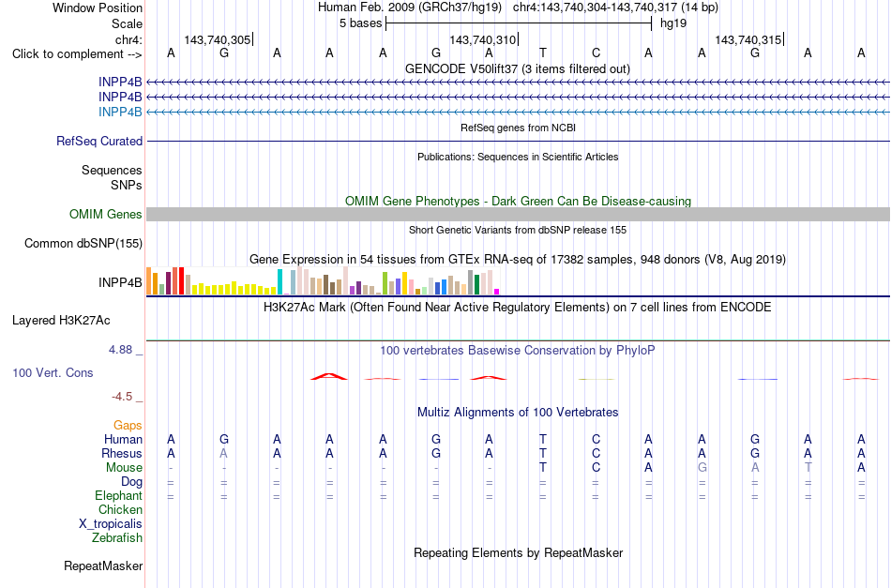Click the RepeatMasker track label
Screen dimensions: 891x588
[x=103, y=565]
